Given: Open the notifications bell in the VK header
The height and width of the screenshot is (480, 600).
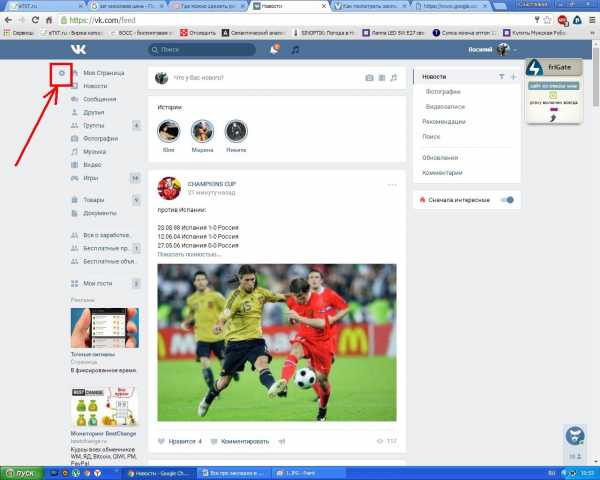Looking at the screenshot, I should (x=274, y=49).
